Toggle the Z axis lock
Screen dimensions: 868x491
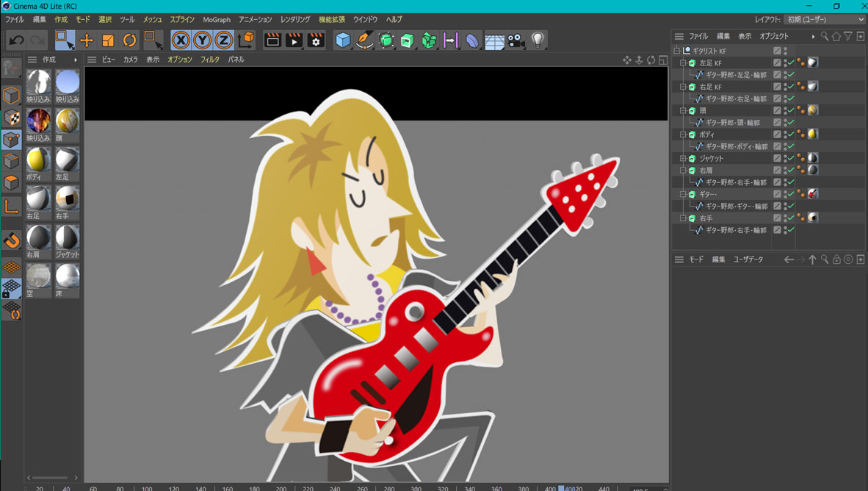[223, 40]
